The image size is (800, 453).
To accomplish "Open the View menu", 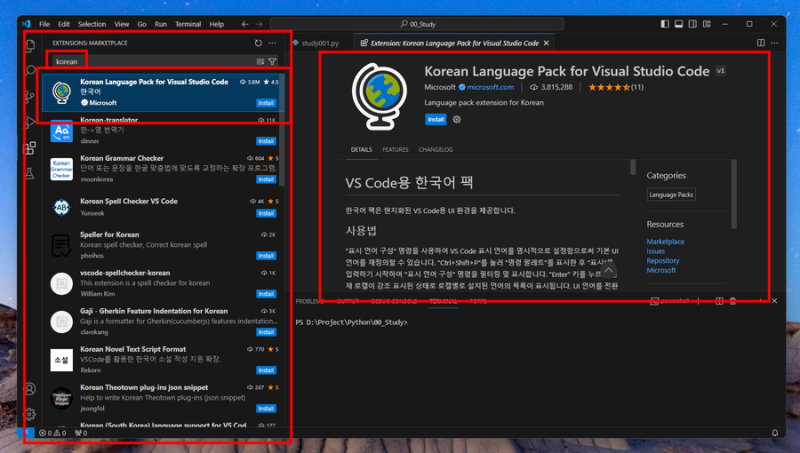I will [121, 24].
